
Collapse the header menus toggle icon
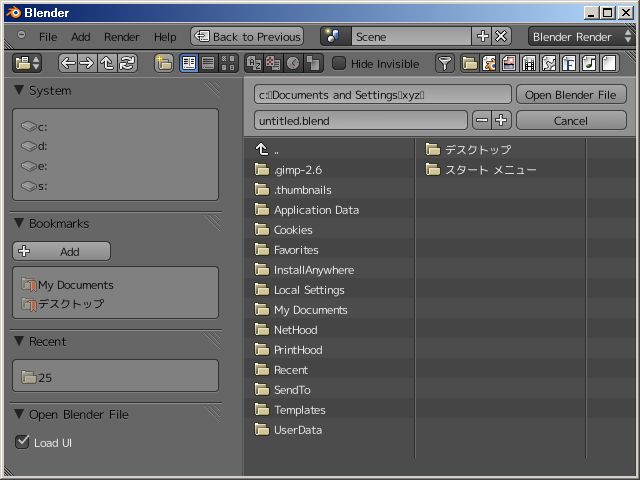21,35
